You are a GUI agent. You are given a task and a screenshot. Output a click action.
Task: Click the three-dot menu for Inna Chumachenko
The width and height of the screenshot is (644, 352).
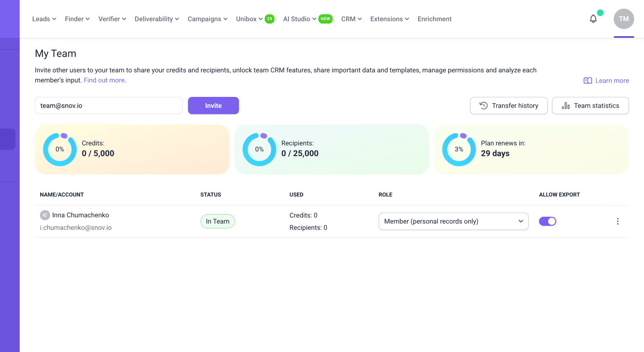point(618,221)
